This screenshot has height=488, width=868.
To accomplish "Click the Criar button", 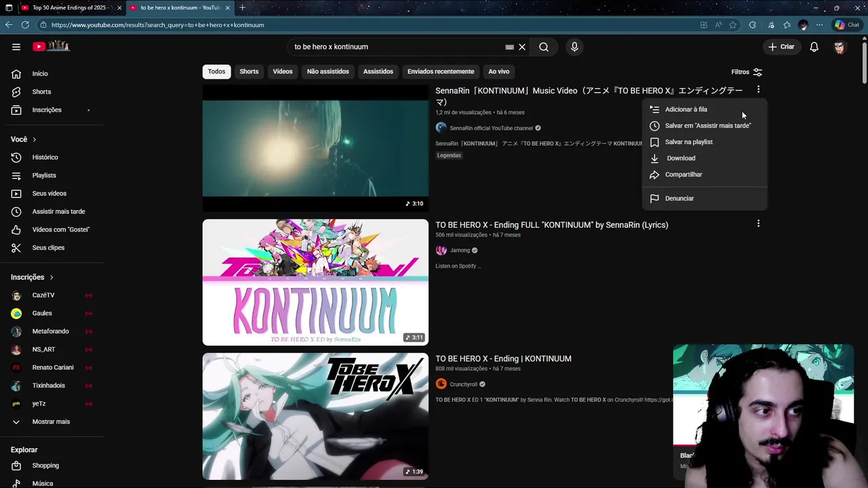I will tap(781, 47).
